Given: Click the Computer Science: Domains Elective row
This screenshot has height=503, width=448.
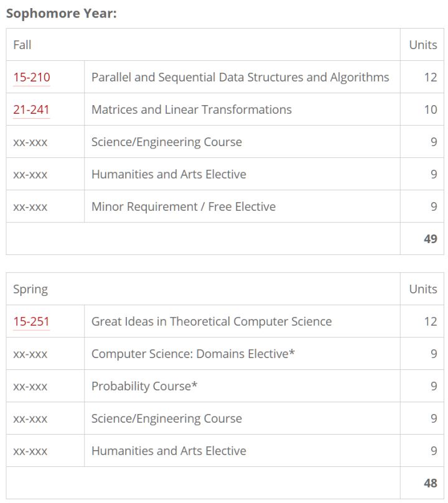Looking at the screenshot, I should click(193, 354).
